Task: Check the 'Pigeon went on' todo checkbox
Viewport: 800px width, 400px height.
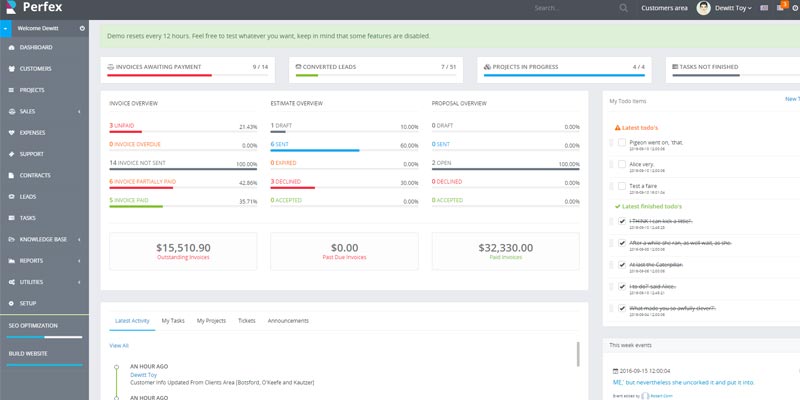Action: (620, 143)
